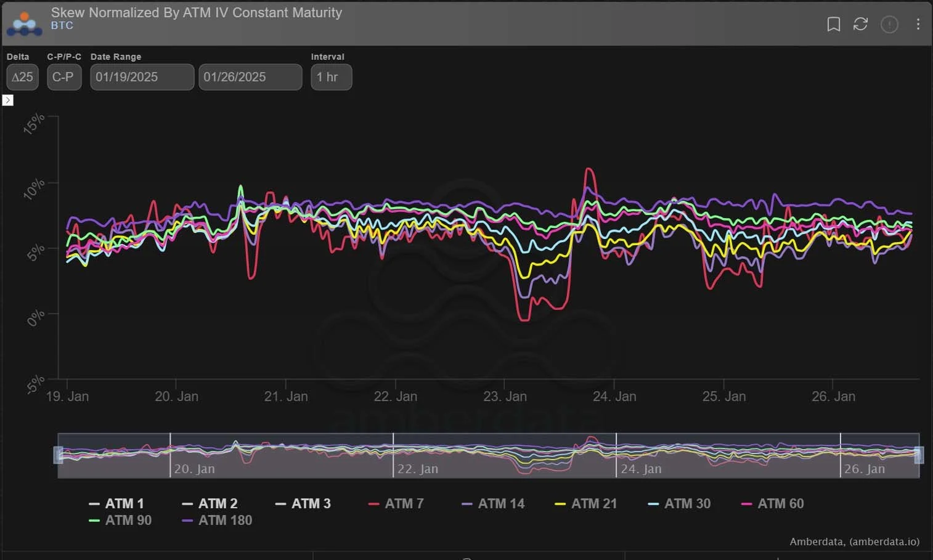Click the right handle of range navigator
This screenshot has width=933, height=560.
click(x=919, y=455)
